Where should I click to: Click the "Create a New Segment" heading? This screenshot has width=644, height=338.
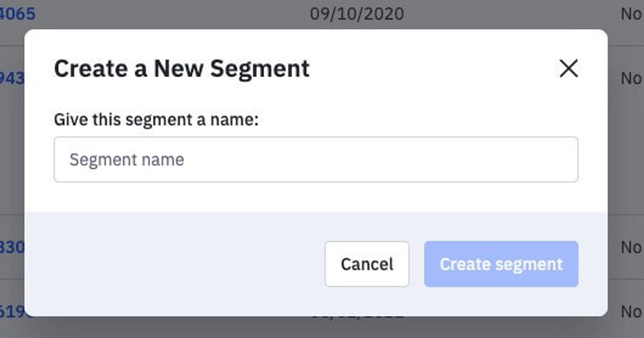click(x=181, y=68)
